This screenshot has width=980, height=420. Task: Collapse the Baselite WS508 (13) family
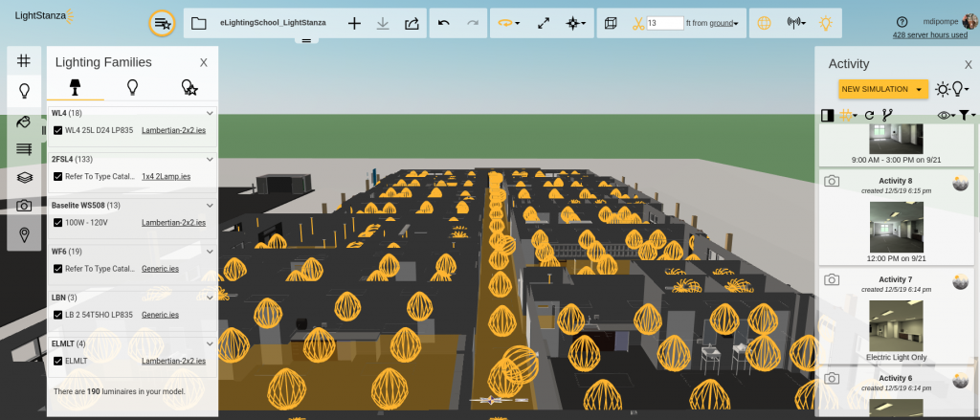coord(210,205)
